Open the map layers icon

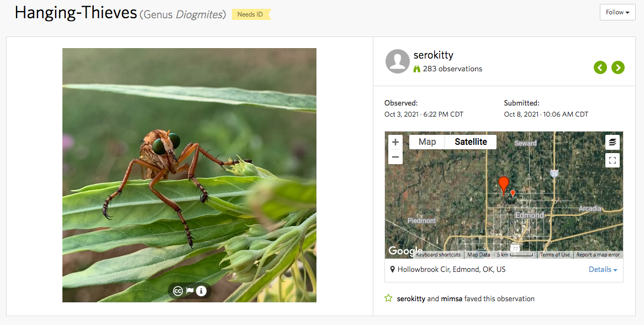pos(612,142)
